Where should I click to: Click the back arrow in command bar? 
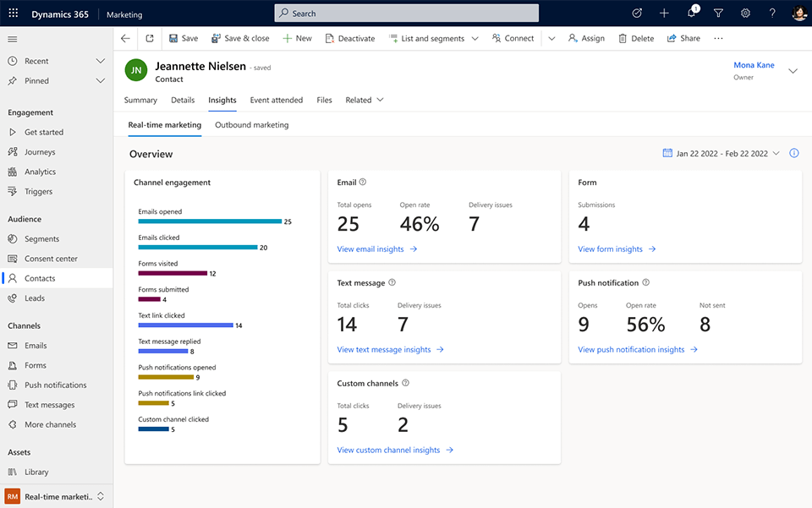[x=125, y=39]
